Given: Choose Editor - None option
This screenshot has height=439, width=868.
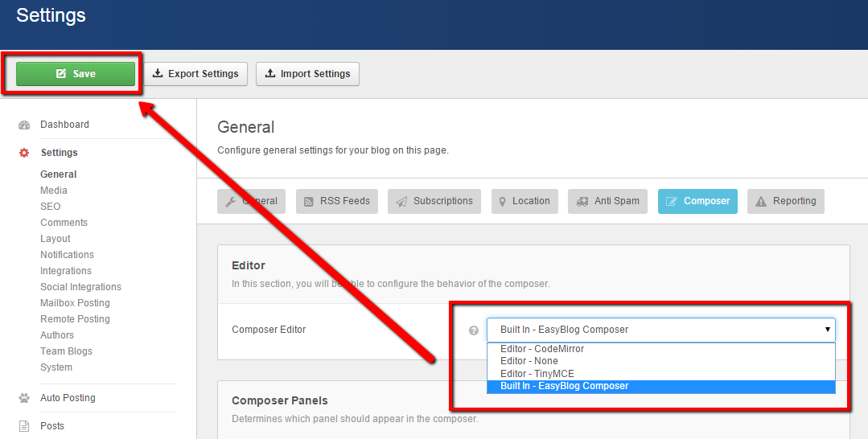Looking at the screenshot, I should [661, 361].
